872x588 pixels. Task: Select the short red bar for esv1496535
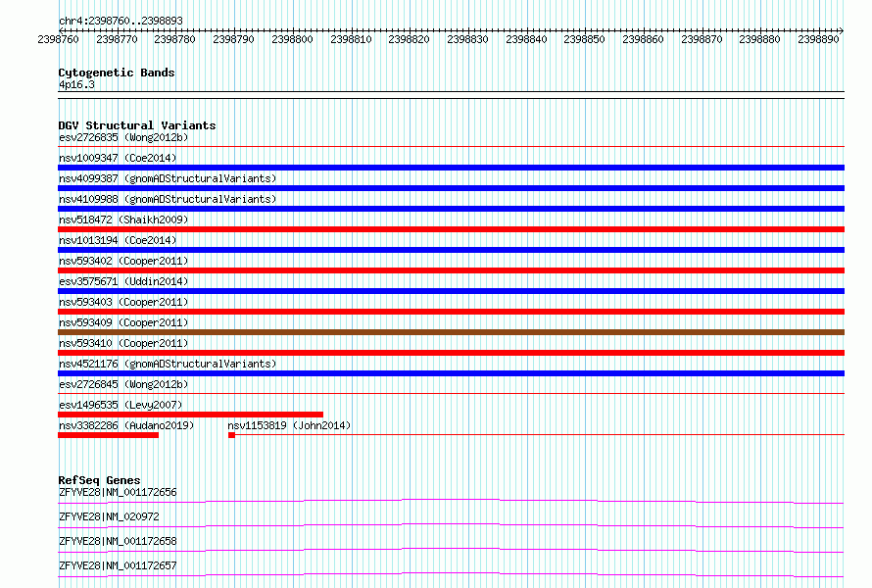point(190,415)
